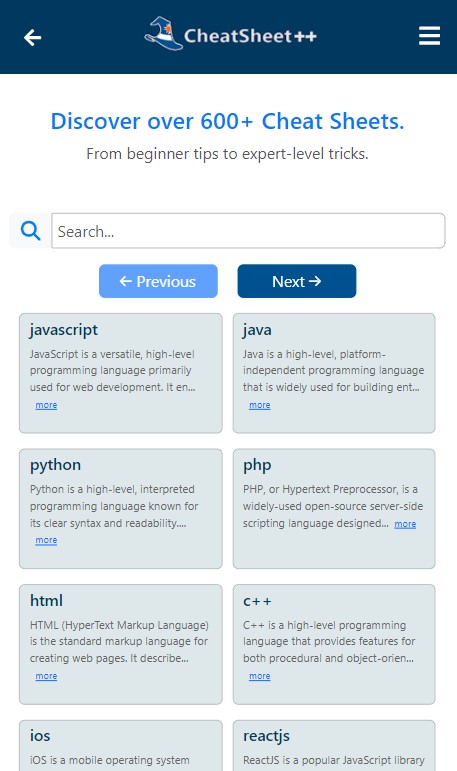Click the Java description text in java card
The width and height of the screenshot is (457, 771).
(x=333, y=371)
